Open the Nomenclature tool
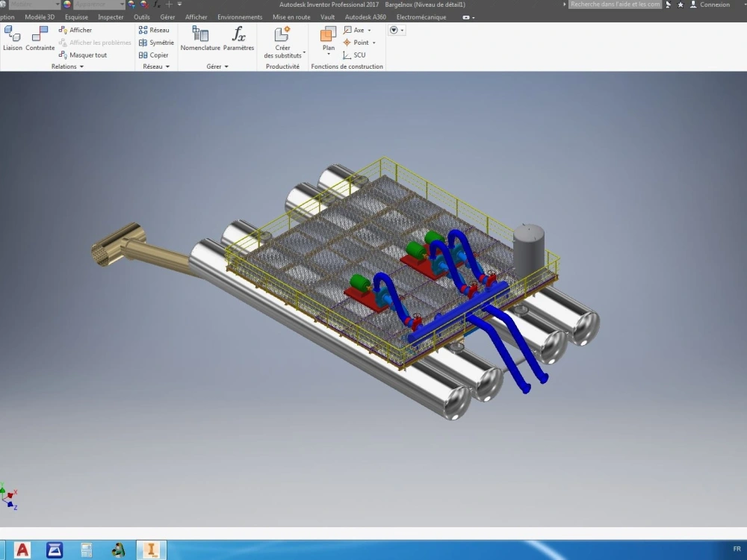This screenshot has height=560, width=747. (x=199, y=39)
